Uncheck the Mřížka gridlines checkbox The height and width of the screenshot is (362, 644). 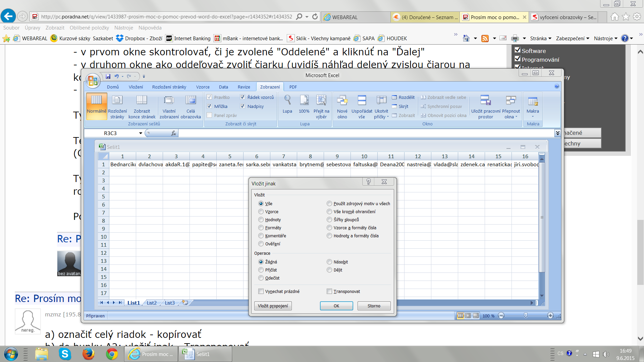click(210, 106)
